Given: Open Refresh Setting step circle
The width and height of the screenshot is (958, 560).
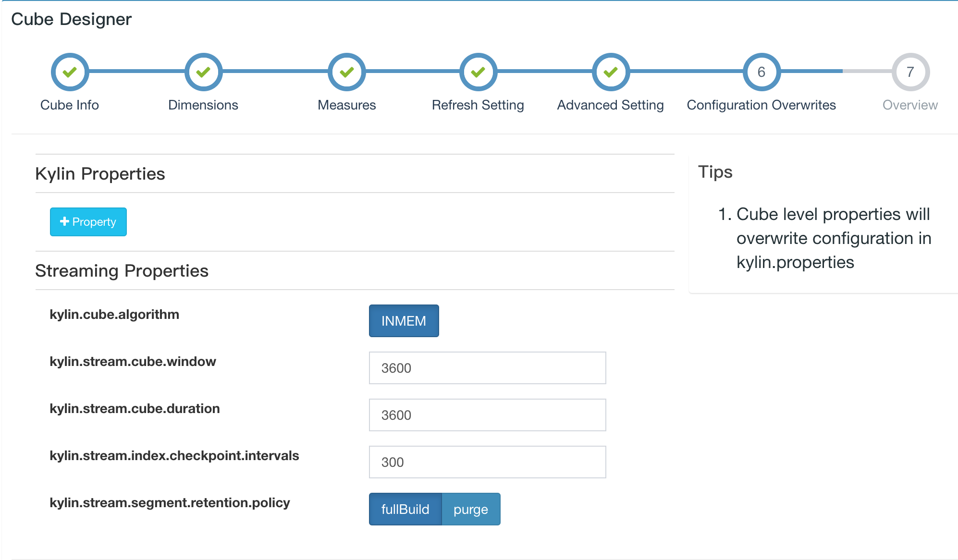Looking at the screenshot, I should point(478,72).
